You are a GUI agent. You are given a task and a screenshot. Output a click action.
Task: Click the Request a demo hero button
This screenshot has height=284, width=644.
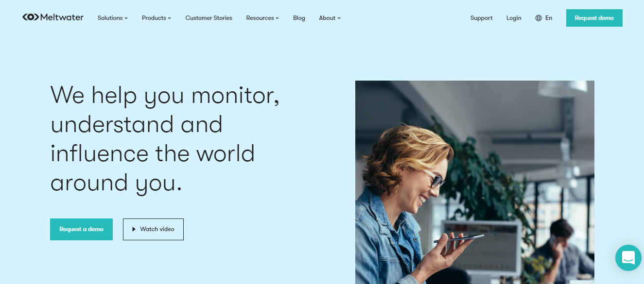tap(81, 229)
